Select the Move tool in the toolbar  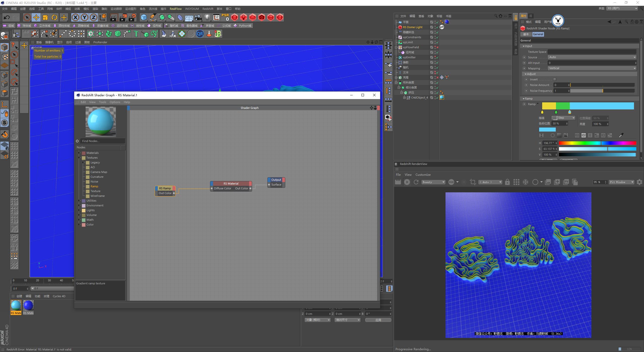click(x=36, y=17)
